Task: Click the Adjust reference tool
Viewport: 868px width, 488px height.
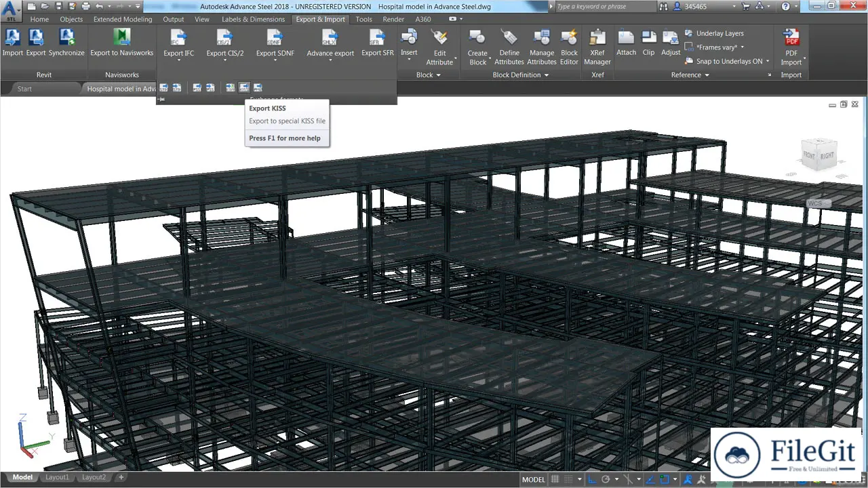Action: (x=671, y=42)
